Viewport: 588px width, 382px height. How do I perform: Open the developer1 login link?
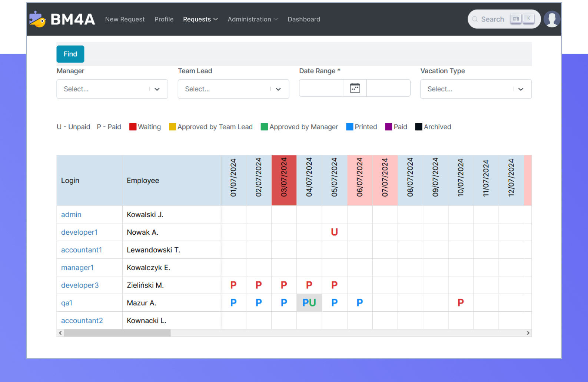click(79, 232)
